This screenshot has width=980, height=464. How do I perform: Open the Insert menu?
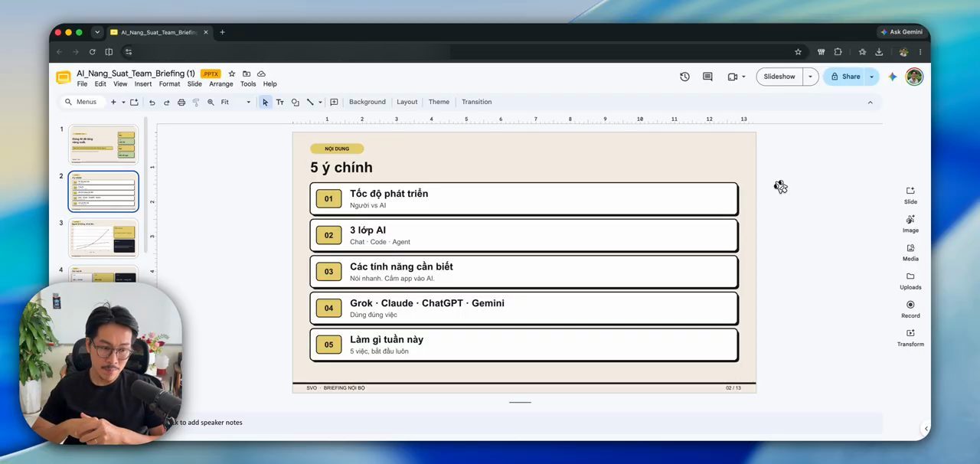point(143,84)
